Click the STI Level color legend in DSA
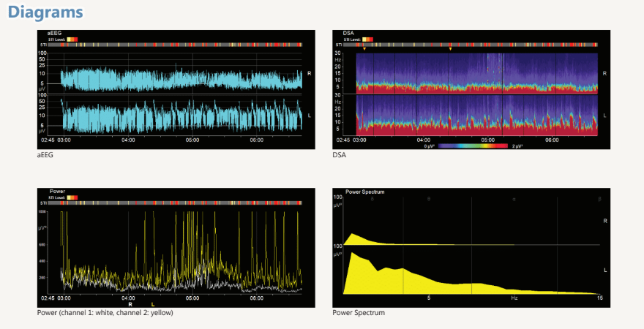The width and height of the screenshot is (644, 329). (x=367, y=39)
